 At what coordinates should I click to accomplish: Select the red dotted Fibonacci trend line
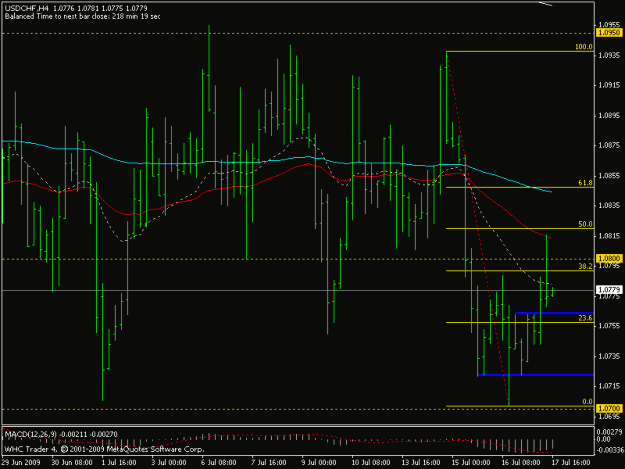(478, 229)
